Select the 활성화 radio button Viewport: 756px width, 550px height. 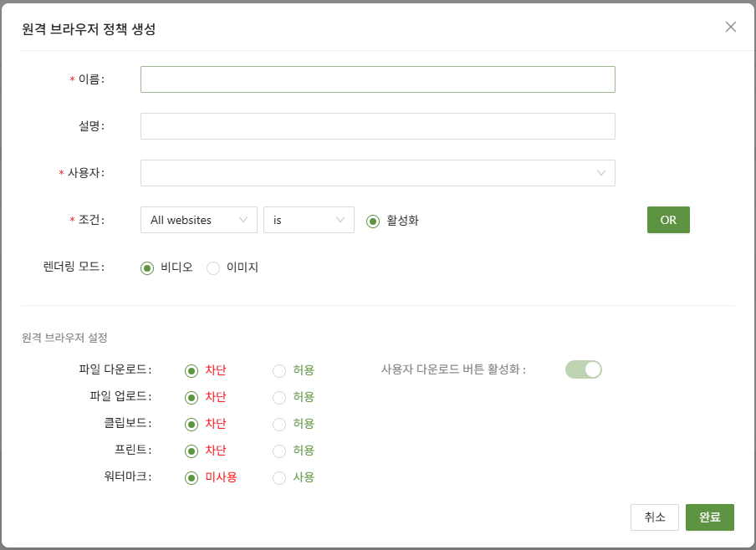[373, 221]
